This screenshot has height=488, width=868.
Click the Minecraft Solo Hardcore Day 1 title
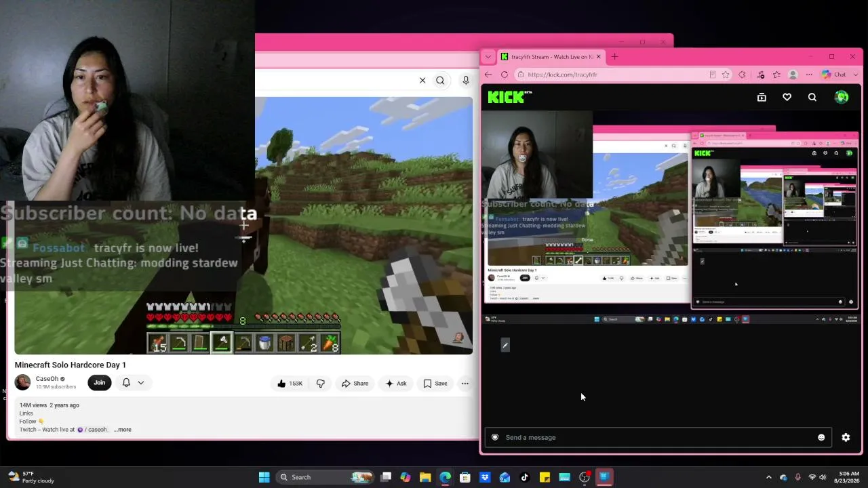(71, 365)
